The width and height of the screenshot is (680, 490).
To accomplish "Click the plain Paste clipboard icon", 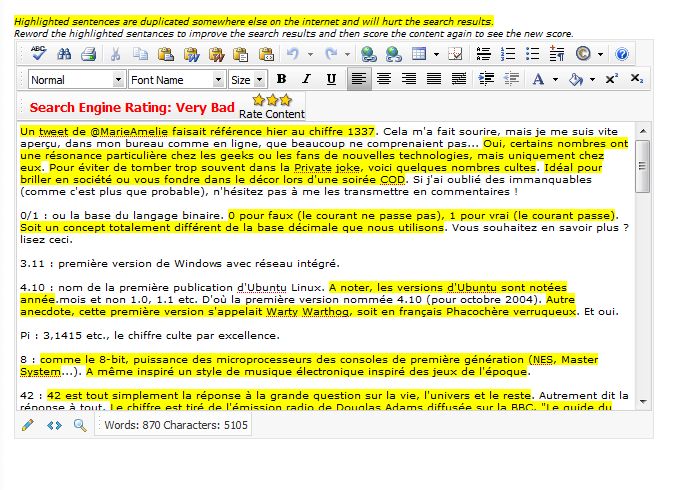I will click(166, 54).
